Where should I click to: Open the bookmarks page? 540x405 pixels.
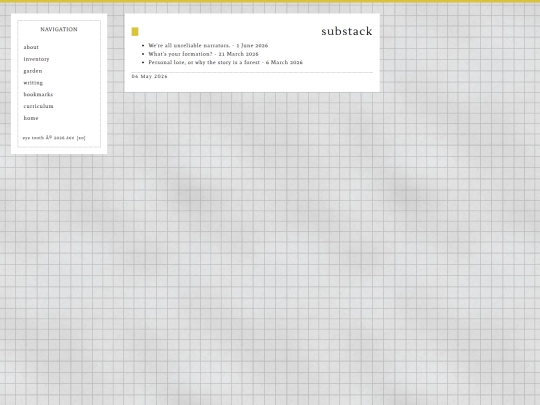click(38, 94)
